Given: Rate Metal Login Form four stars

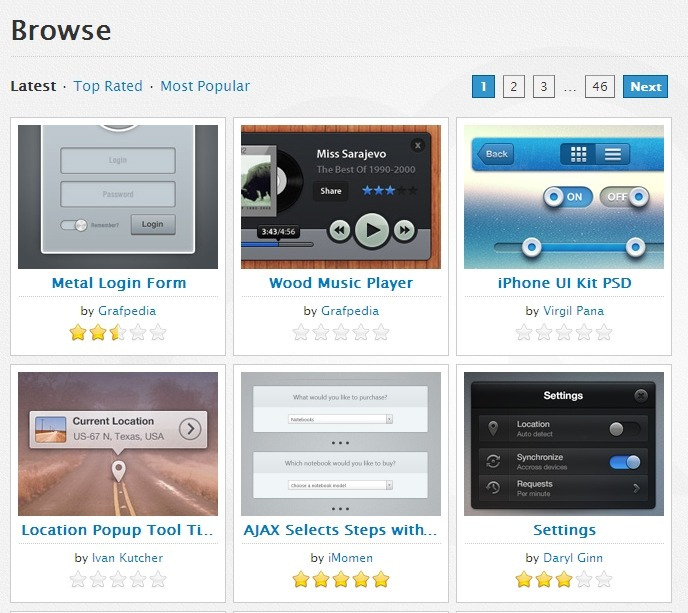Looking at the screenshot, I should pyautogui.click(x=138, y=332).
